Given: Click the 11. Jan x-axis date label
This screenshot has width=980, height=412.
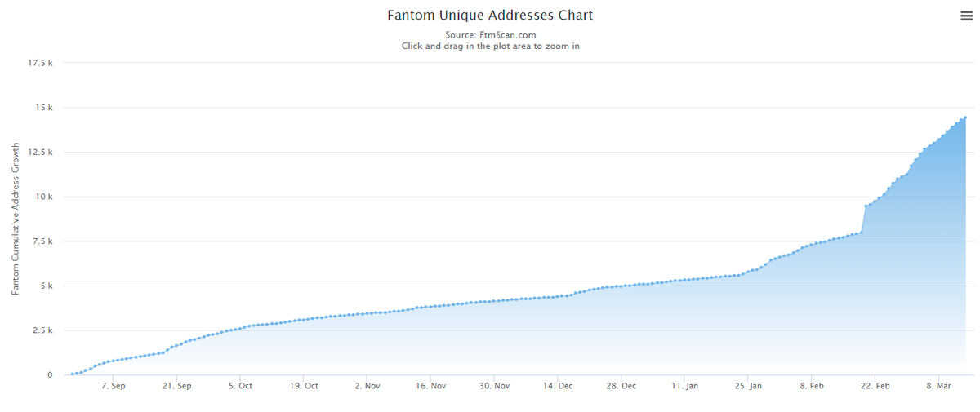Looking at the screenshot, I should (x=687, y=386).
